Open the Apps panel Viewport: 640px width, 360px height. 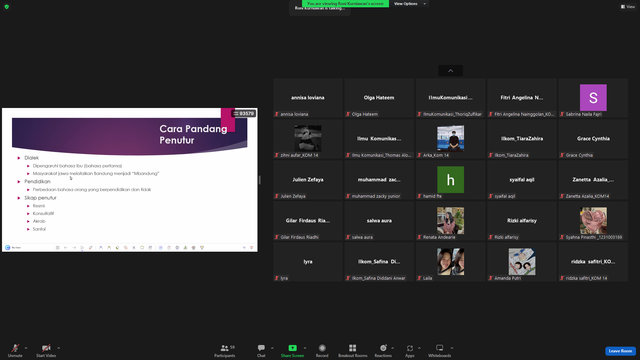point(410,350)
